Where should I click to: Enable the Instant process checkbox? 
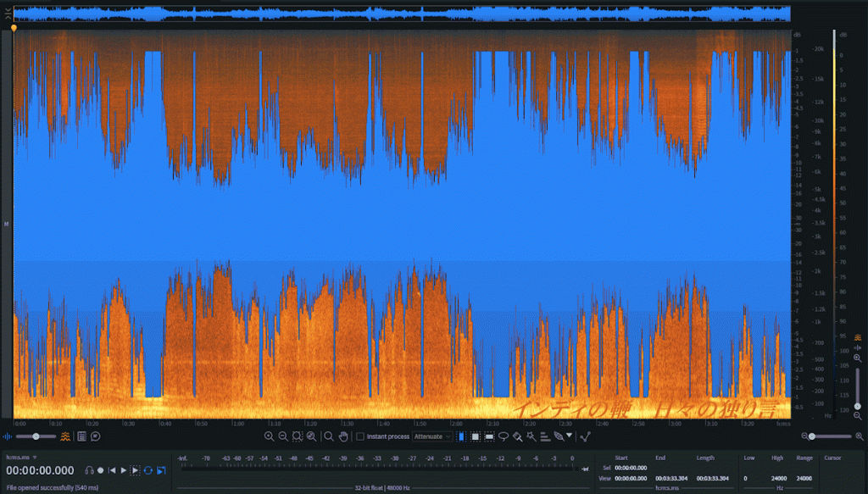pos(360,436)
